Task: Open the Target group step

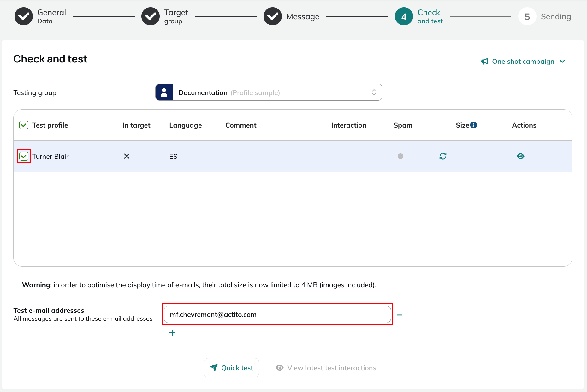Action: [165, 16]
